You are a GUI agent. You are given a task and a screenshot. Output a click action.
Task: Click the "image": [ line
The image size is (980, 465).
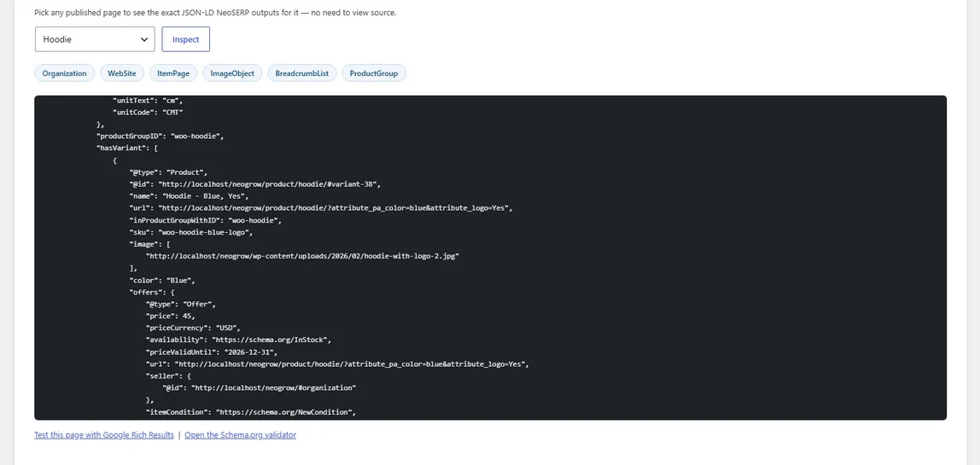[150, 244]
